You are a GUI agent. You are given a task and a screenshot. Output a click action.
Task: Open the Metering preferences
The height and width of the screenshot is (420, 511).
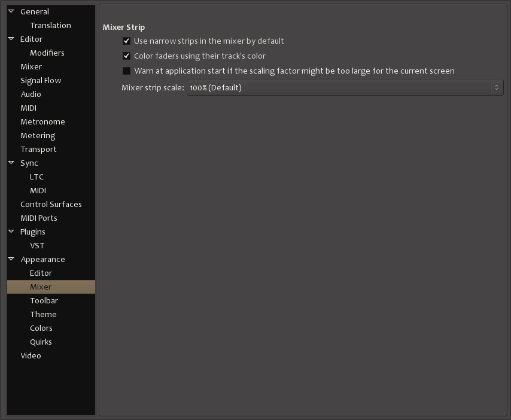click(x=38, y=135)
